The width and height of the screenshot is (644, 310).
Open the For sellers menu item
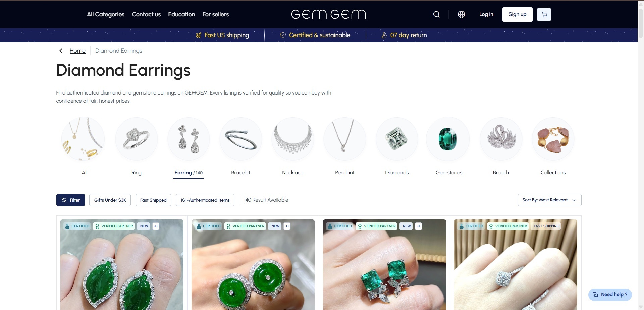click(215, 14)
